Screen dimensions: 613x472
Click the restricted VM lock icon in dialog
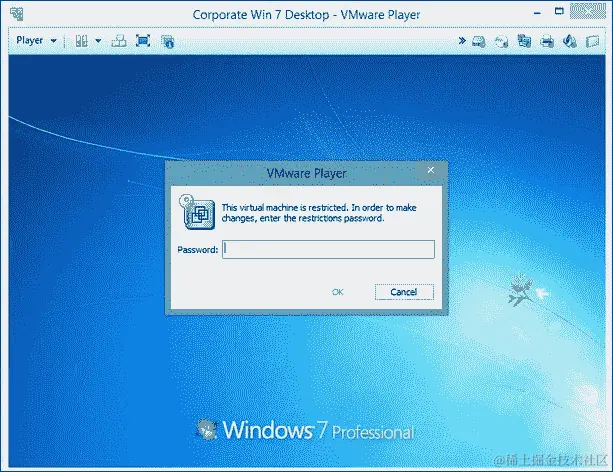tap(197, 212)
